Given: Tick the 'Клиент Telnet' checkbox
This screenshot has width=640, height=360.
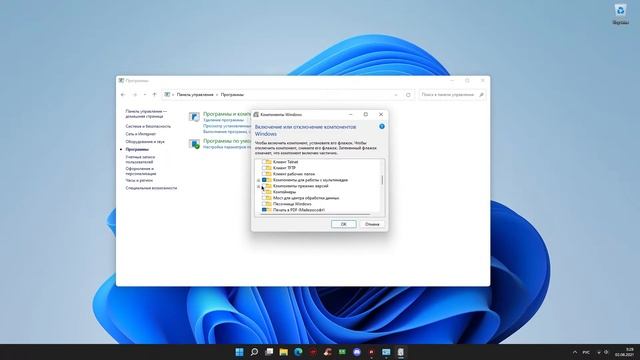Looking at the screenshot, I should click(x=264, y=162).
